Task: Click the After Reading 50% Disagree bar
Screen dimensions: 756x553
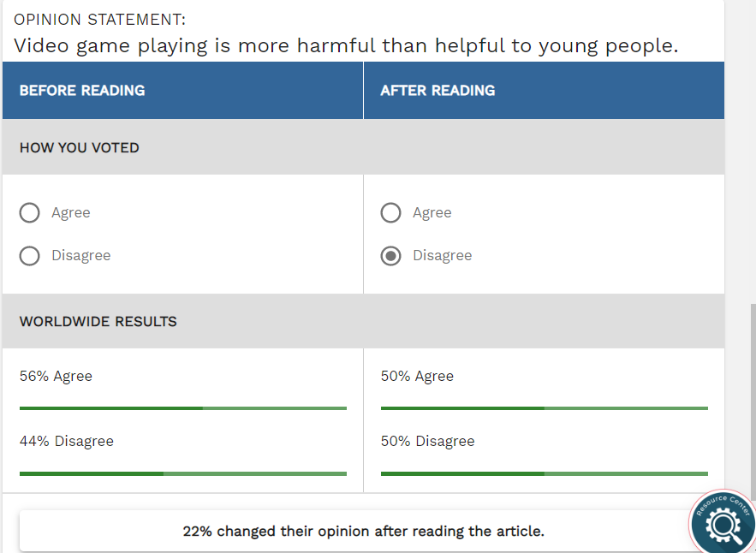Action: point(545,473)
